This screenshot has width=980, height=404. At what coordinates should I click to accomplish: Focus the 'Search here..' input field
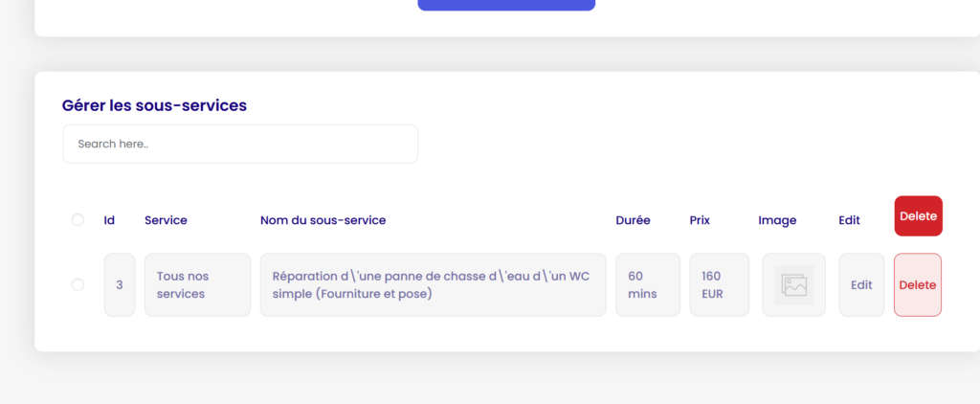tap(240, 144)
